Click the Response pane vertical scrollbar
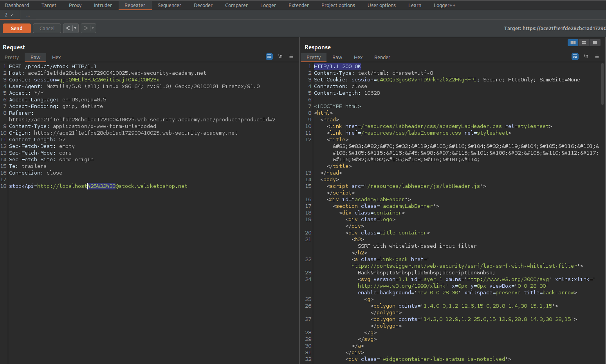This screenshot has width=606, height=364. click(602, 84)
